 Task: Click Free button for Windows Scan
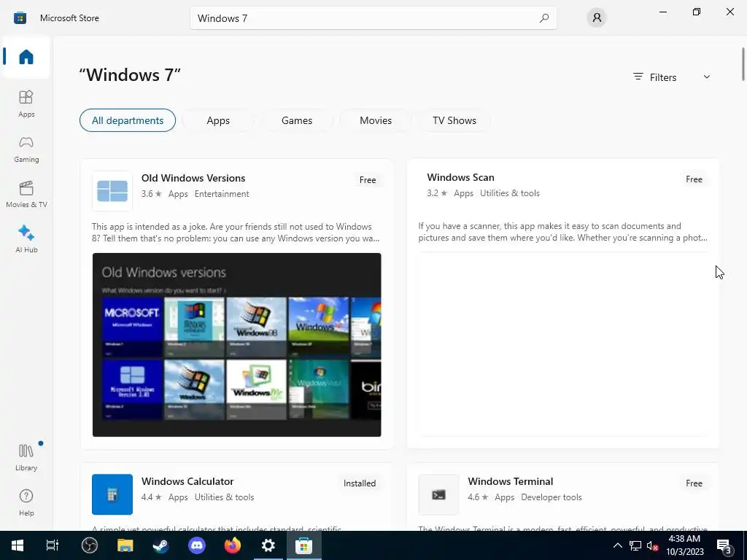coord(694,179)
